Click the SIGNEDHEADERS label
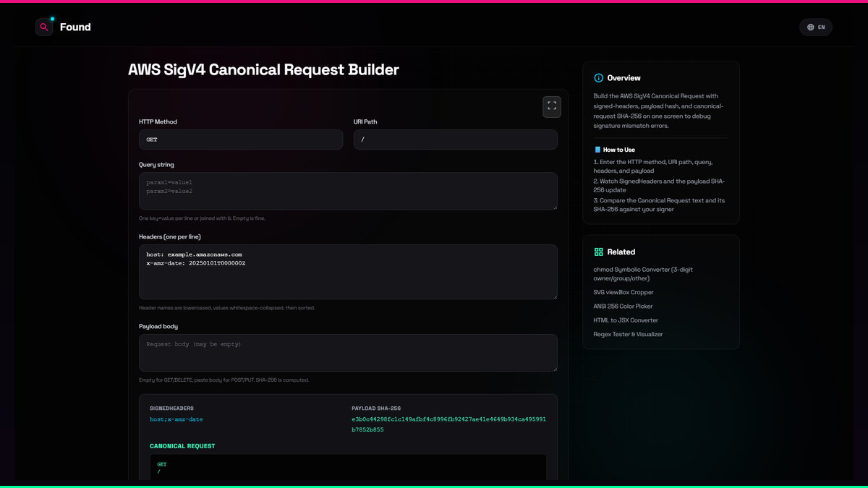The height and width of the screenshot is (488, 868). click(x=171, y=408)
